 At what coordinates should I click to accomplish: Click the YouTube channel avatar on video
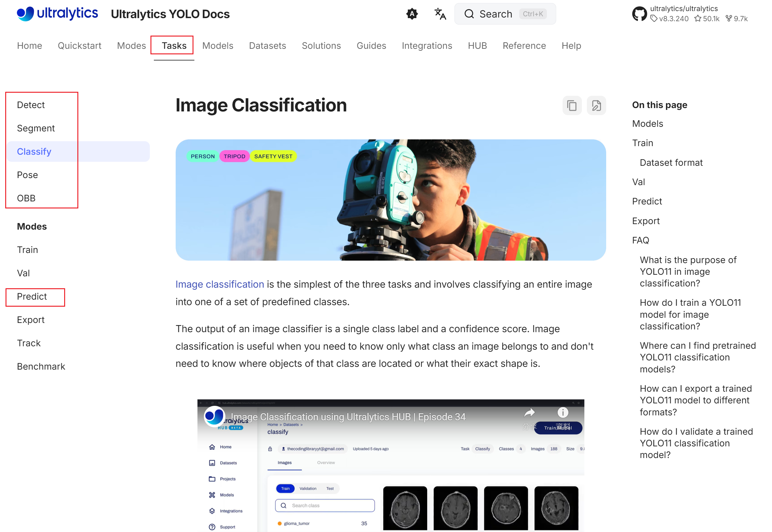pos(214,416)
